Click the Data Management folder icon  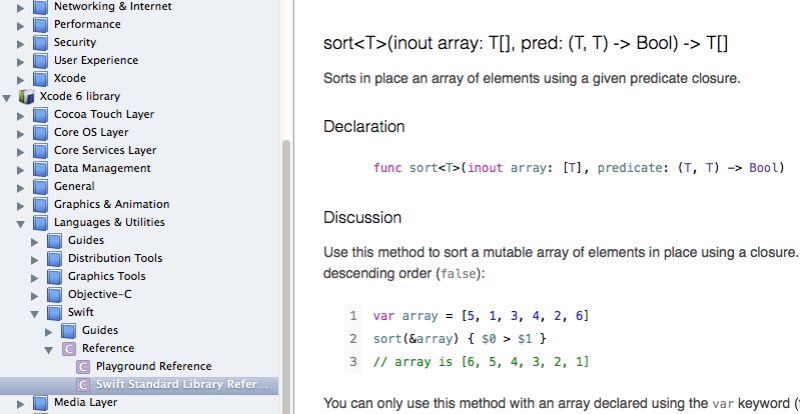click(x=40, y=168)
